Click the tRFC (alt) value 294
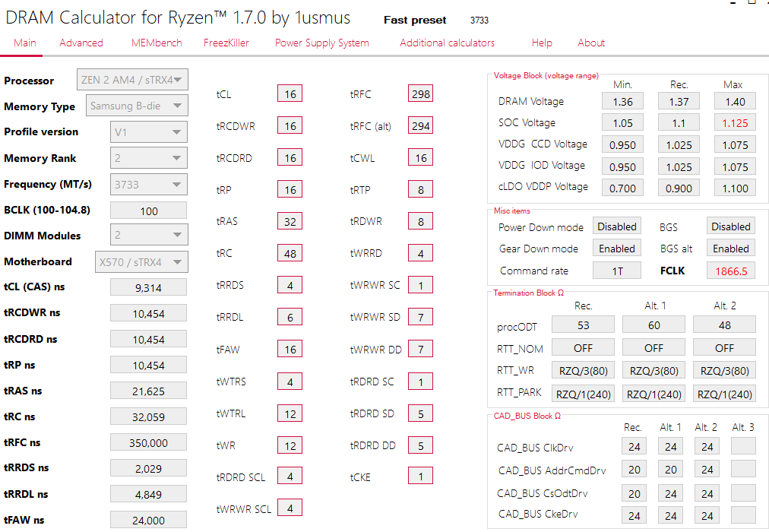Image resolution: width=769 pixels, height=532 pixels. [x=421, y=125]
